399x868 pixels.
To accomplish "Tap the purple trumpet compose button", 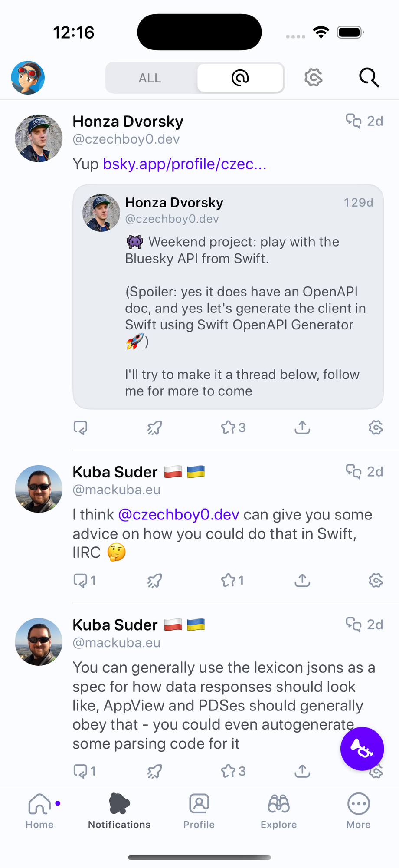I will pyautogui.click(x=362, y=749).
